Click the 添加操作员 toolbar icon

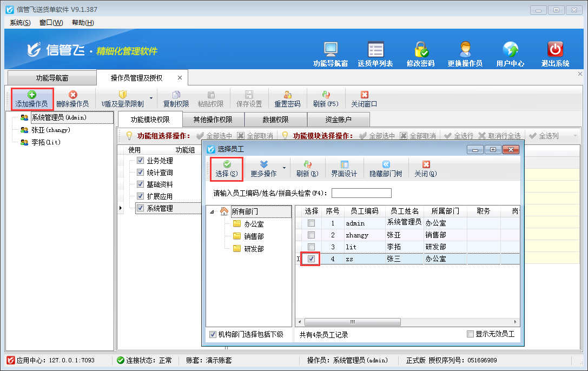[x=31, y=95]
